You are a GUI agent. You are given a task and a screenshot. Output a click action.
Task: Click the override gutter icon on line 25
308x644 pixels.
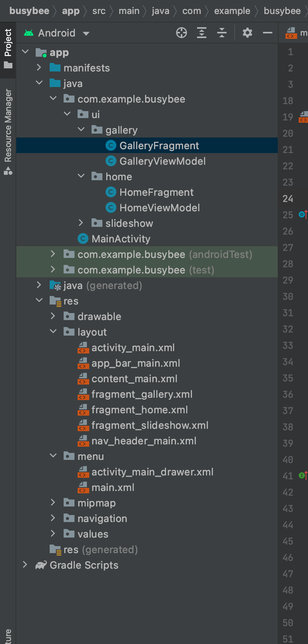[x=303, y=214]
